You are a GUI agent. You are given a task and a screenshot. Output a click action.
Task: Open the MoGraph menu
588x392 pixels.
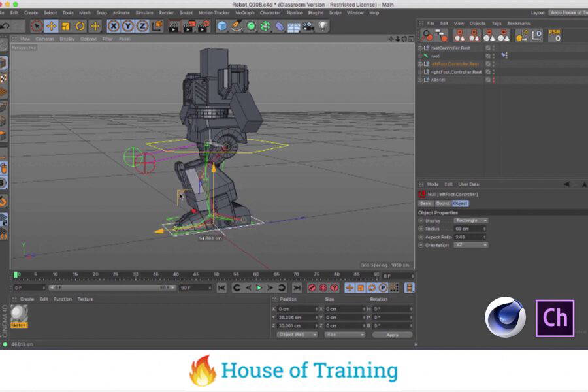coord(244,13)
